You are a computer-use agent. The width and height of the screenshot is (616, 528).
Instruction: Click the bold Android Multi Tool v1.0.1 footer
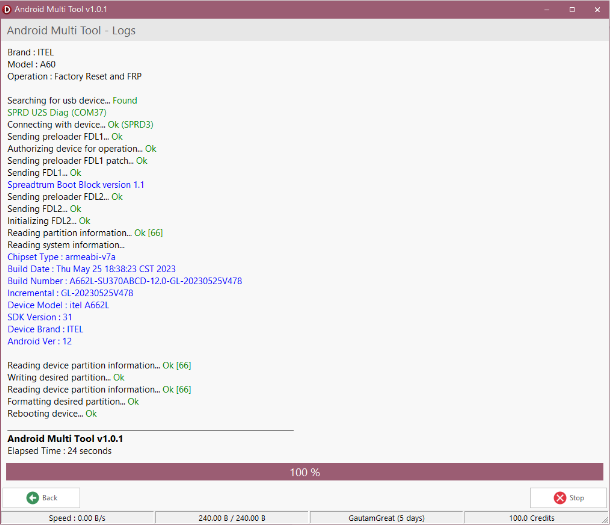(x=66, y=441)
